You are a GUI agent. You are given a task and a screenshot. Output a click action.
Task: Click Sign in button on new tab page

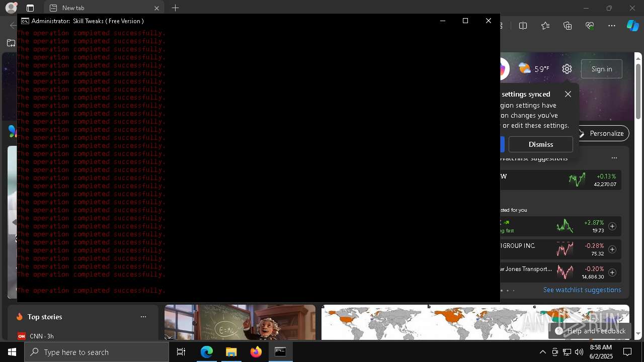coord(602,69)
